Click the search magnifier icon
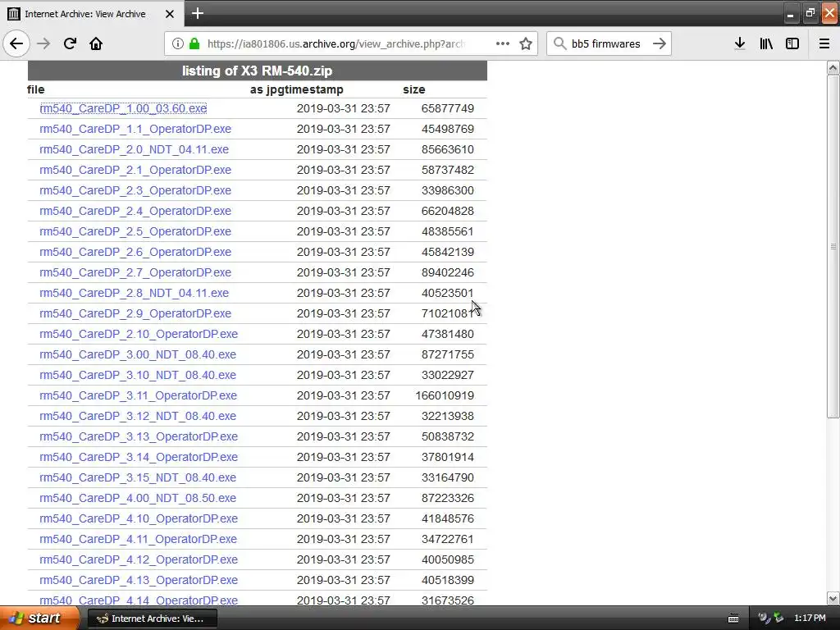840x630 pixels. tap(559, 43)
